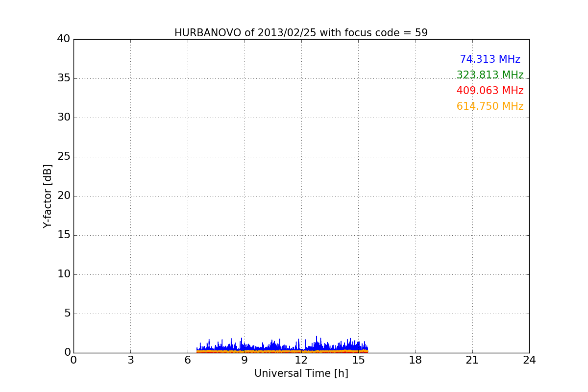This screenshot has width=588, height=392.
Task: Click the y-axis tick label 30
Action: (64, 118)
